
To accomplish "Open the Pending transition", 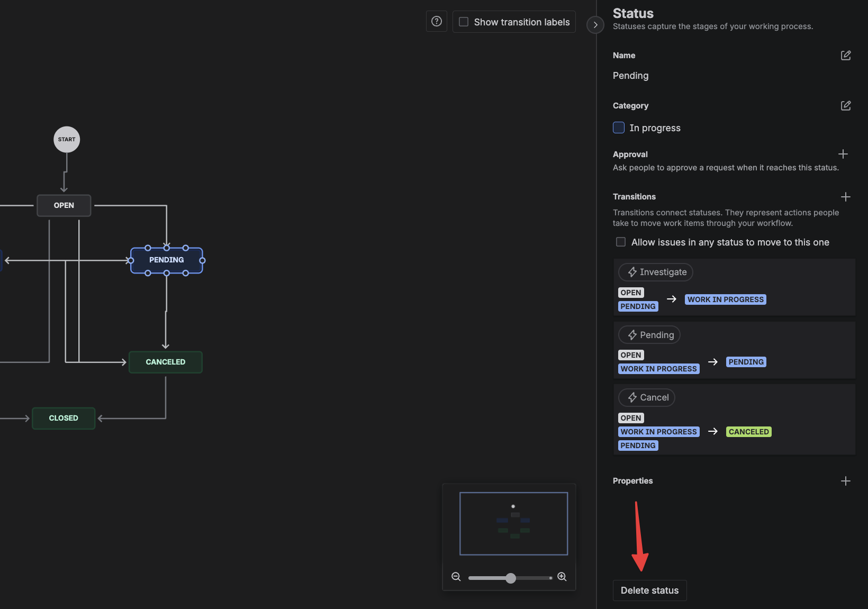I will coord(649,335).
